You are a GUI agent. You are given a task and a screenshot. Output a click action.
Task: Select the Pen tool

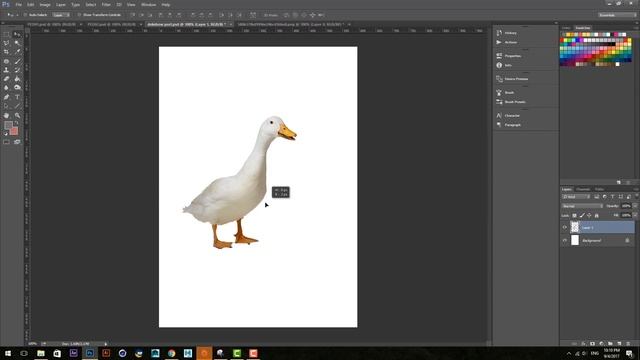point(6,97)
